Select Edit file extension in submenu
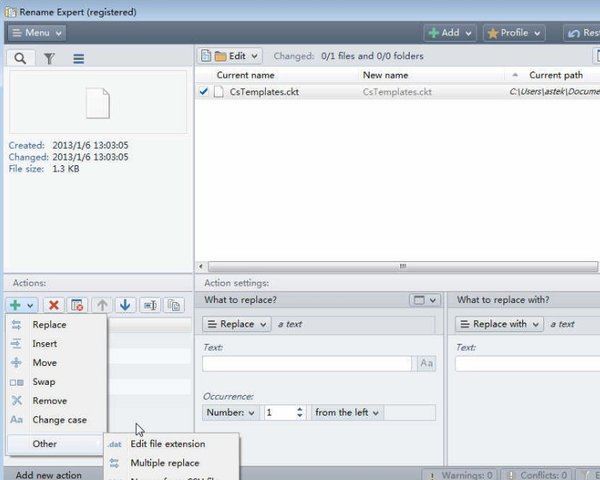 click(x=167, y=444)
